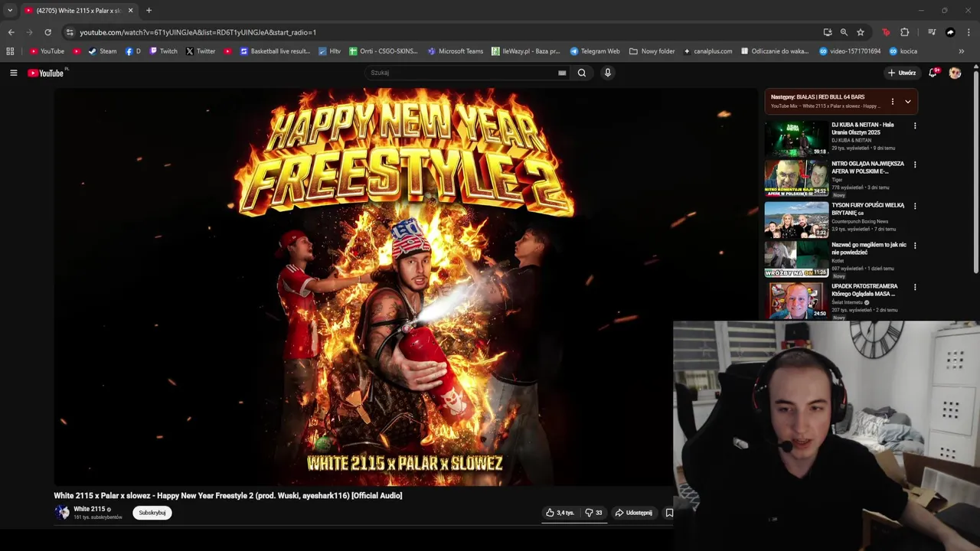The height and width of the screenshot is (551, 980).
Task: Reload the page in browser
Action: pos(47,32)
